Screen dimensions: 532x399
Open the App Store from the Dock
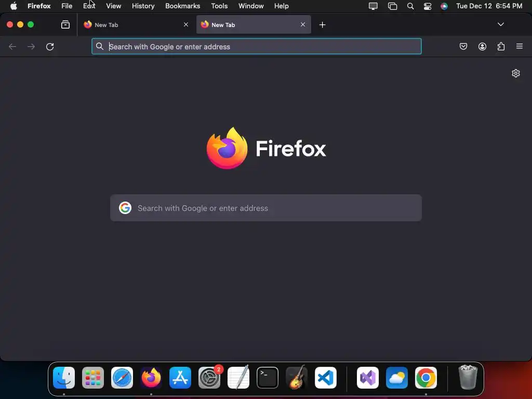(x=180, y=378)
